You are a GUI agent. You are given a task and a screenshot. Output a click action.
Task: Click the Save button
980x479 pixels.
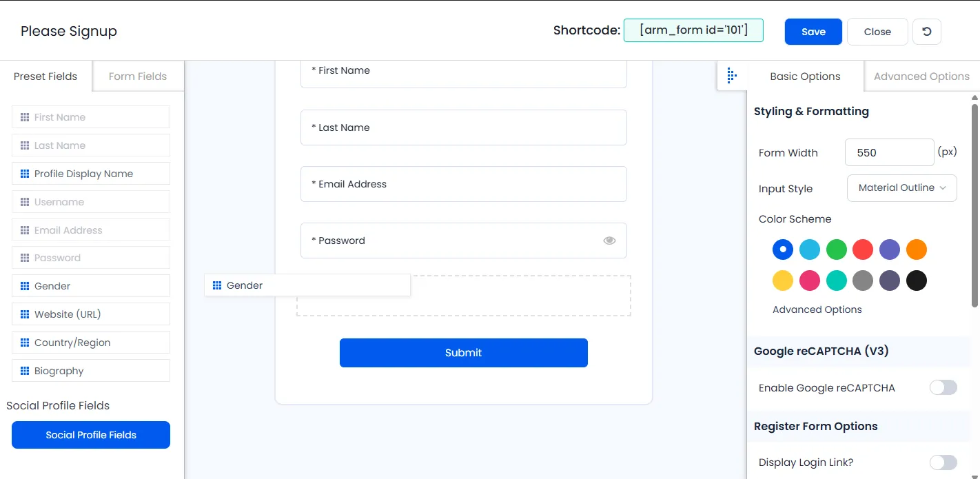tap(813, 32)
